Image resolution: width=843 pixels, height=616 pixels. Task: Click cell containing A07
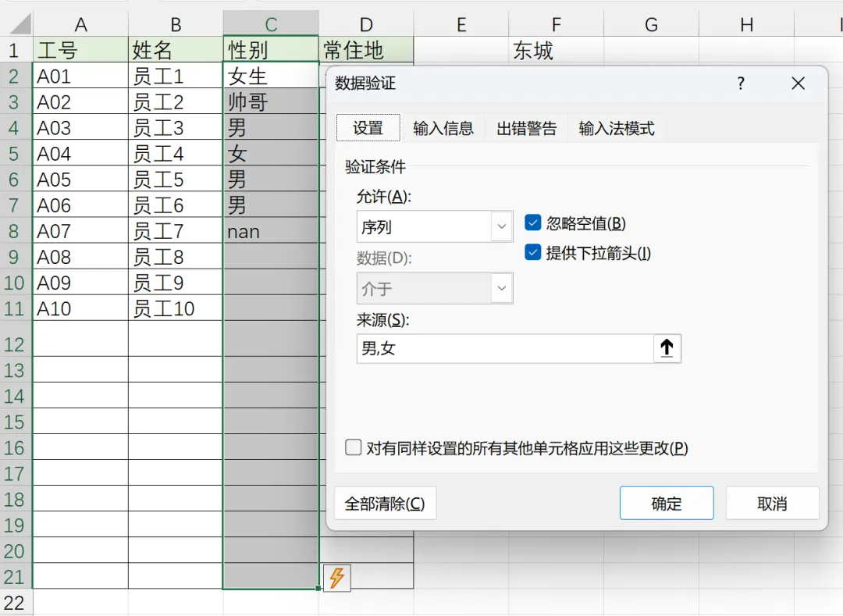click(80, 230)
